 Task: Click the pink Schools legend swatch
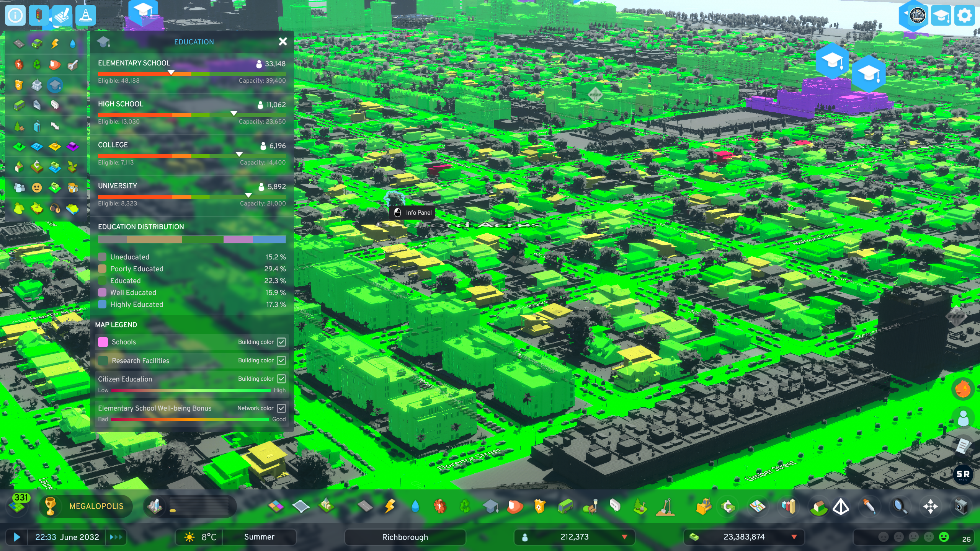pyautogui.click(x=103, y=342)
